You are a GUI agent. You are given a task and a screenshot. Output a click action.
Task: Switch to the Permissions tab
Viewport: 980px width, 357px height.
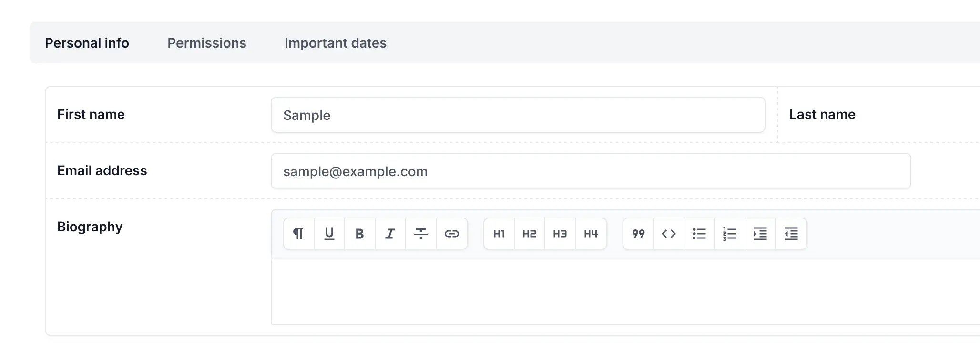pos(207,43)
